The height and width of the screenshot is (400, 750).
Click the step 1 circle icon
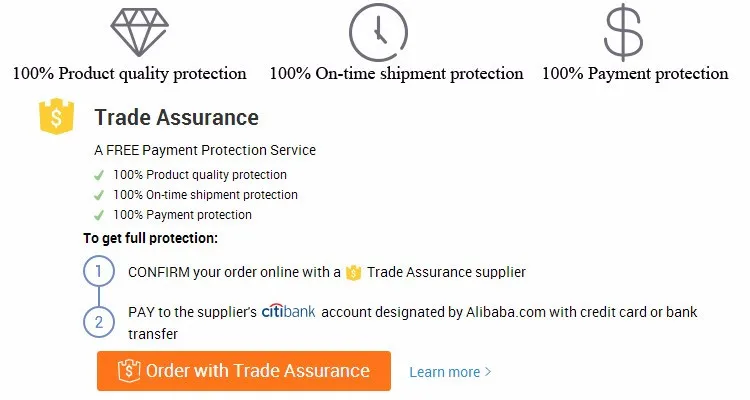(98, 271)
